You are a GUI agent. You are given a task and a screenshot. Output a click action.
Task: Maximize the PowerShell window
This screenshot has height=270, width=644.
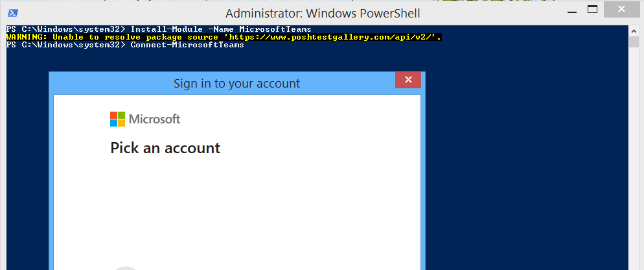tap(592, 10)
